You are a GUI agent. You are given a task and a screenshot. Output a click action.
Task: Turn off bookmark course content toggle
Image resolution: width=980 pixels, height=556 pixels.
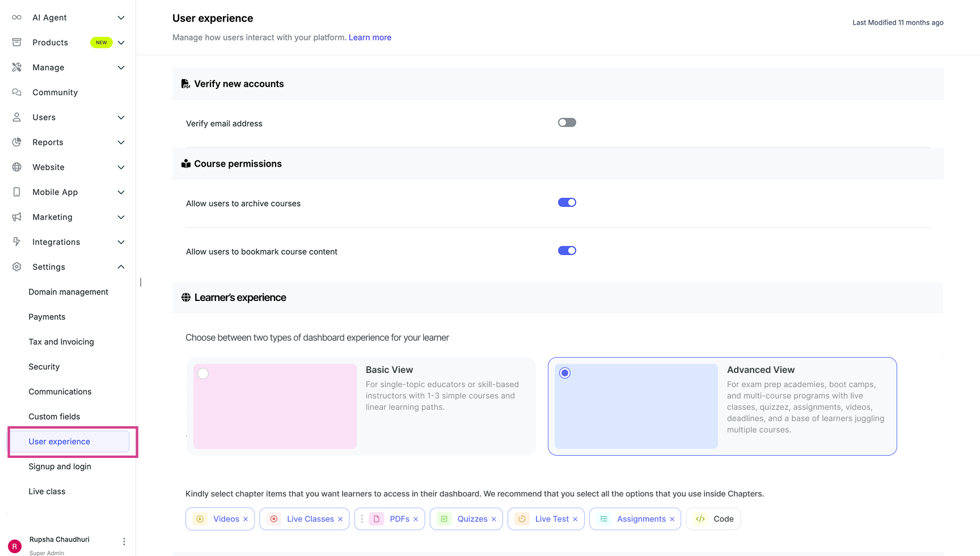pyautogui.click(x=567, y=251)
